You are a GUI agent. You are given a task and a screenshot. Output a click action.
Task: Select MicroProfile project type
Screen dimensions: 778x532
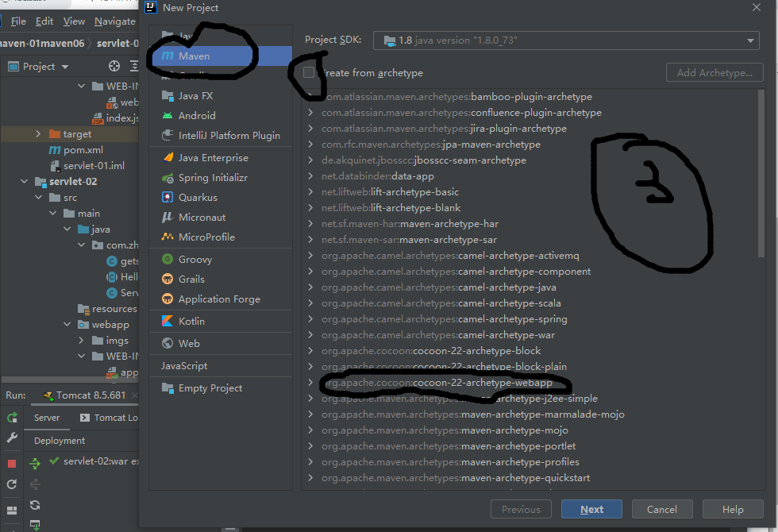coord(221,237)
